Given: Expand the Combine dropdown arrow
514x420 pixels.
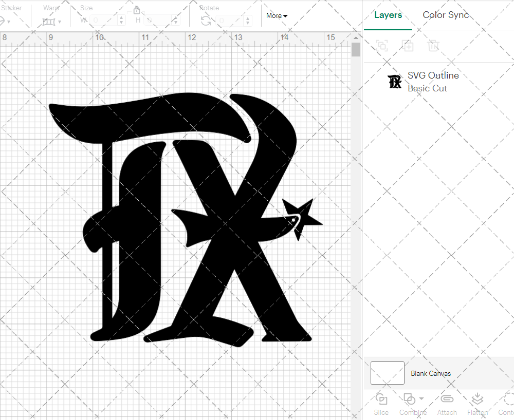Looking at the screenshot, I should (x=421, y=399).
